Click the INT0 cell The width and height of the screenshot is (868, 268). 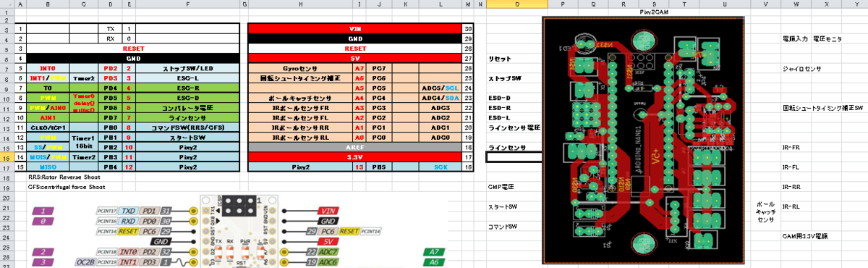(48, 68)
